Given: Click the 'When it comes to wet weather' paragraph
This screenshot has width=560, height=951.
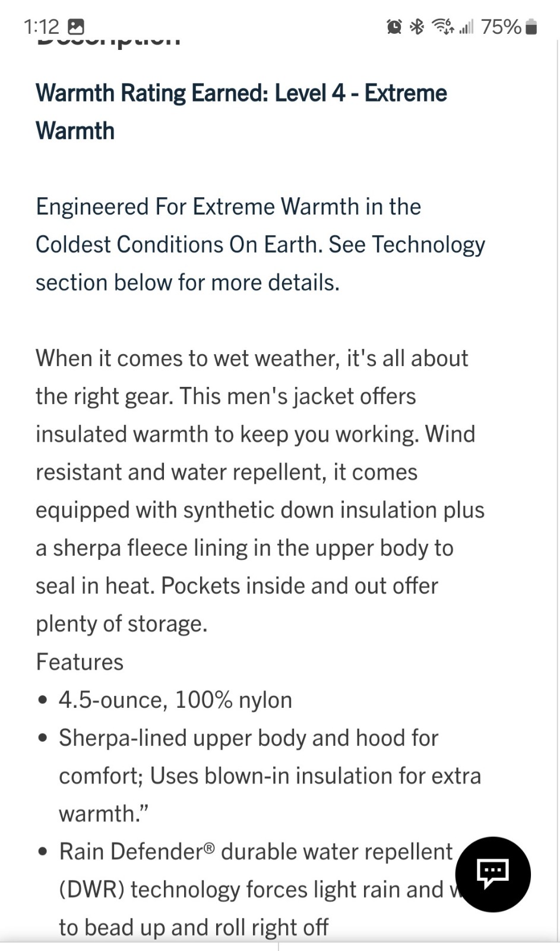Looking at the screenshot, I should click(260, 491).
